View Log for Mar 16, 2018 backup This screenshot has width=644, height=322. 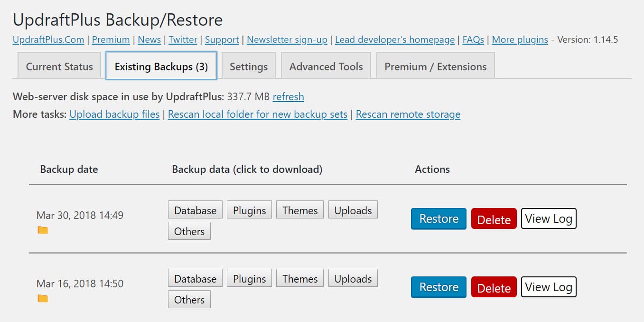549,287
